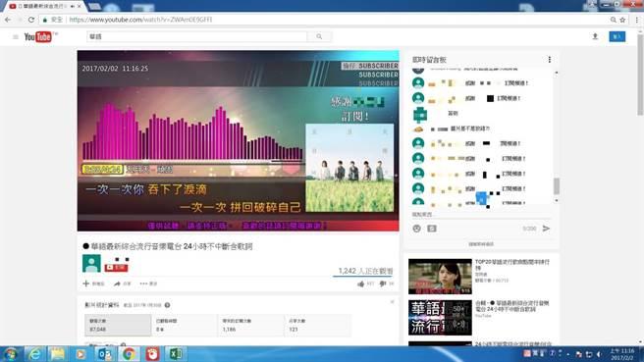Focus the YouTube search input field

(x=196, y=36)
